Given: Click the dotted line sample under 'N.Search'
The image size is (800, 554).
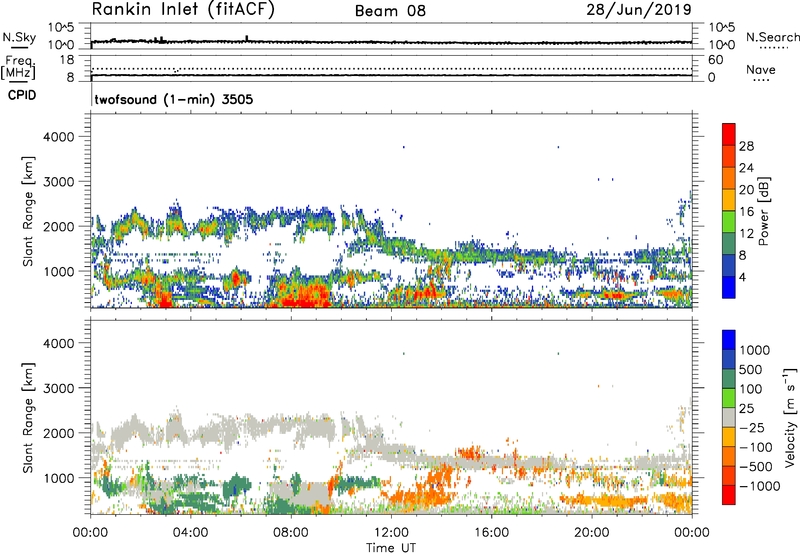Looking at the screenshot, I should pyautogui.click(x=774, y=48).
